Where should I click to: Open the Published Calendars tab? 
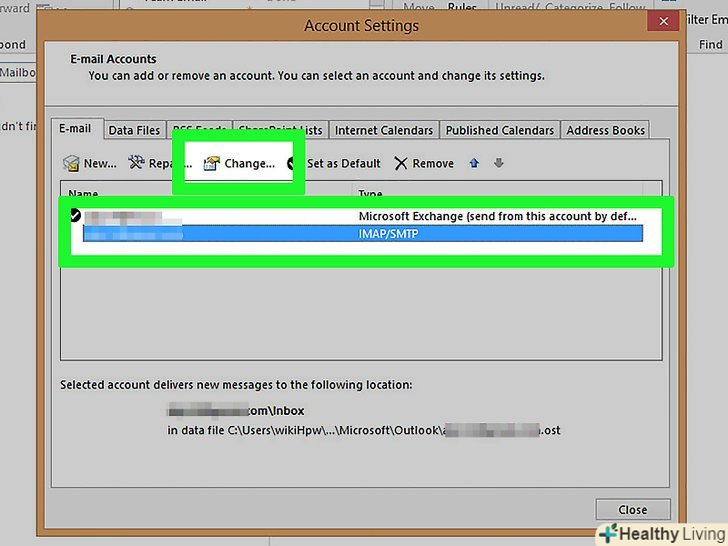coord(500,130)
